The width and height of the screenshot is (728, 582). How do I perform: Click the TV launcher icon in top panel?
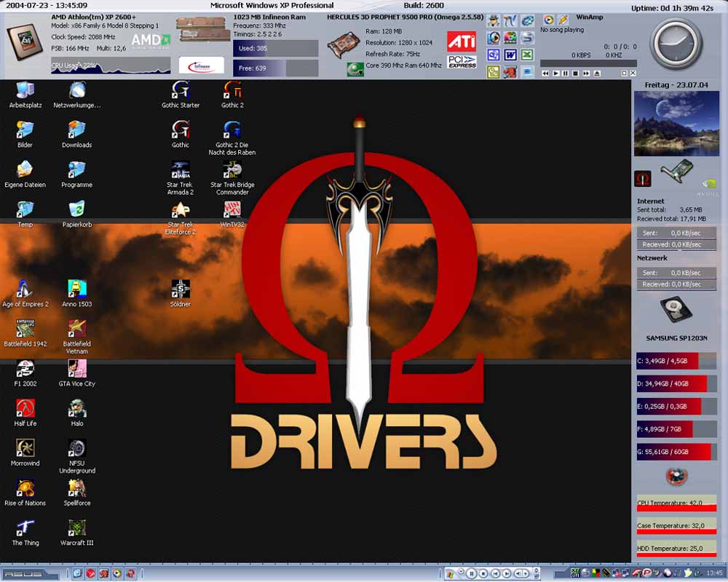(x=510, y=20)
